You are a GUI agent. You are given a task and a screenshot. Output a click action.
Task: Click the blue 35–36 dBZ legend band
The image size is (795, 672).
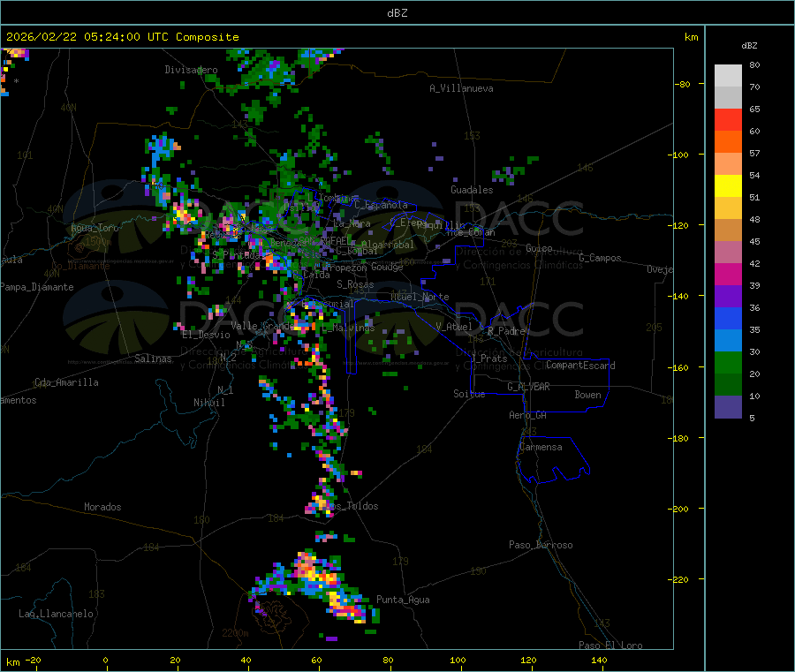click(728, 318)
